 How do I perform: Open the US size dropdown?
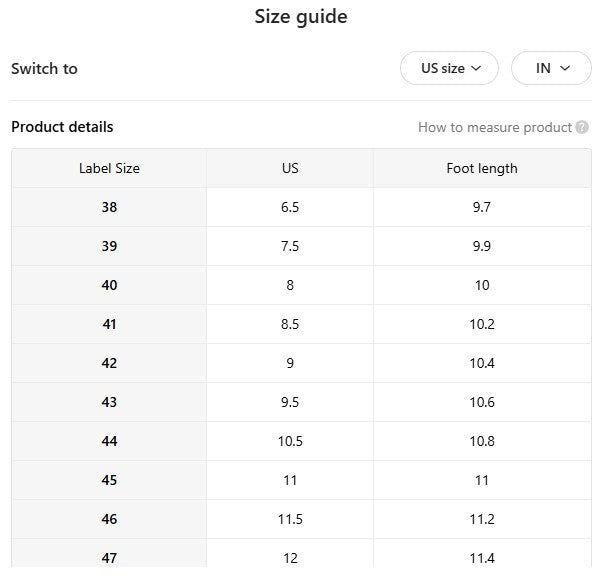449,68
